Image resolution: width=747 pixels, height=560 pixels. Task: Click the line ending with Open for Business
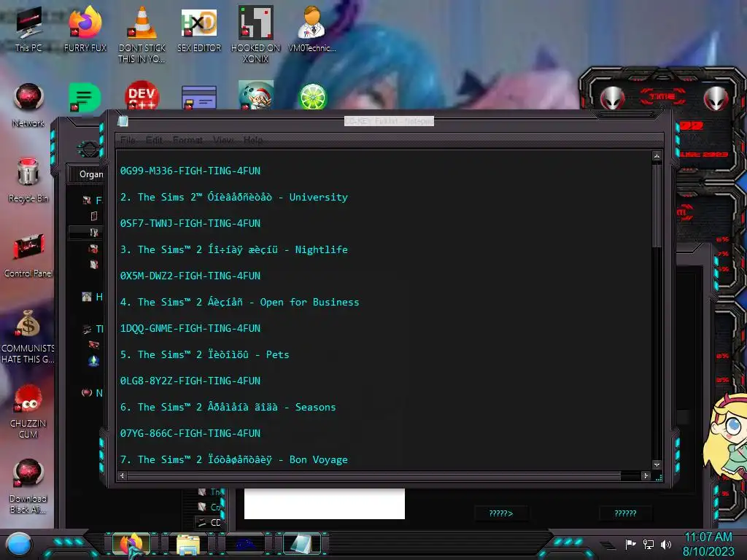click(x=239, y=302)
